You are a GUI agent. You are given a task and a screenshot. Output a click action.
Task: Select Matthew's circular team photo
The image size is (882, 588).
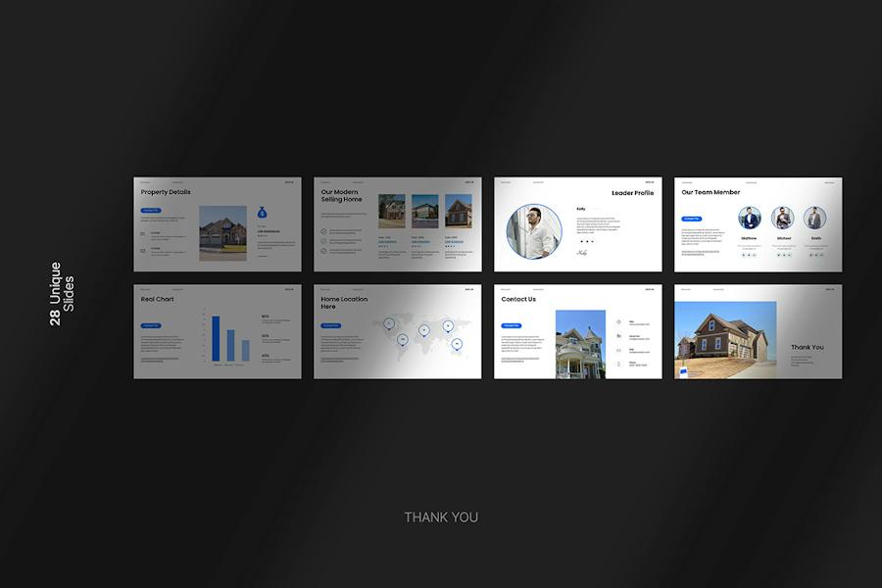pyautogui.click(x=750, y=218)
